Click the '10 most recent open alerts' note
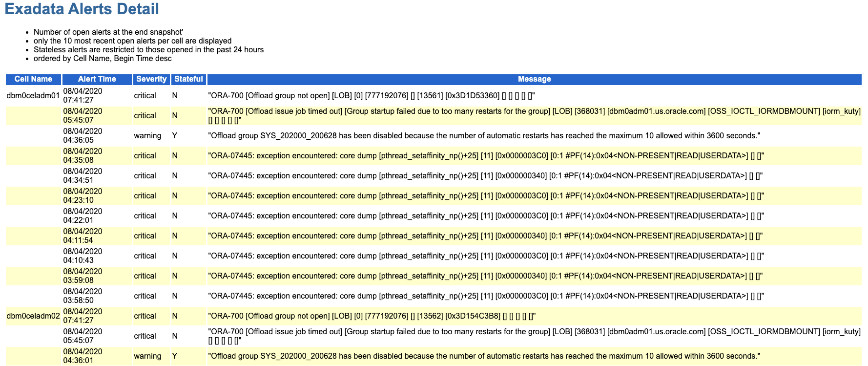Screen dimensions: 868x366 pos(133,41)
